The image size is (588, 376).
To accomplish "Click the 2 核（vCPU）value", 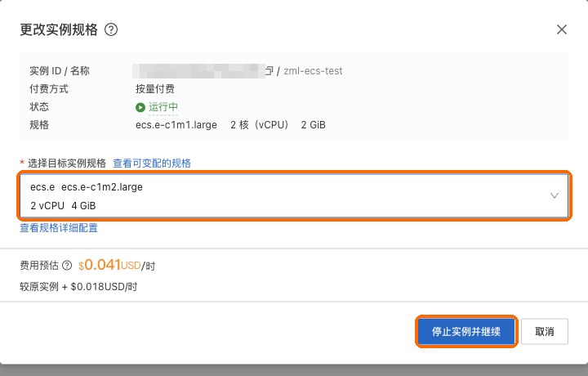I will 259,125.
